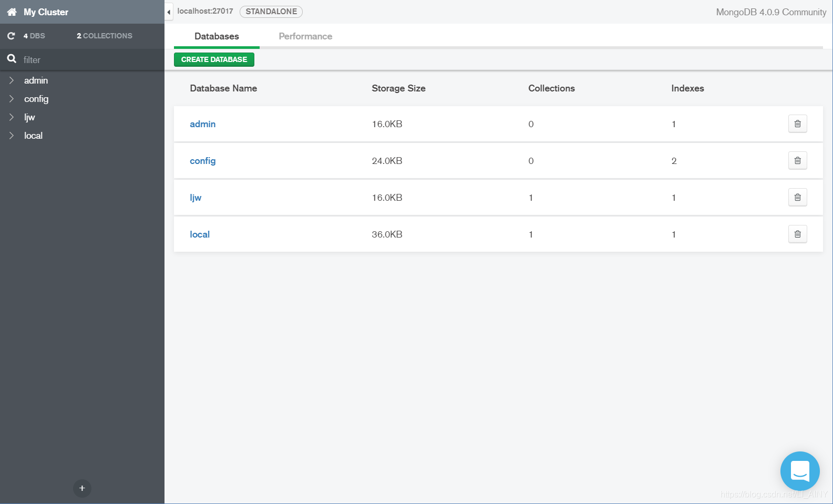Open the admin database link in table
Viewport: 833px width, 504px height.
203,124
